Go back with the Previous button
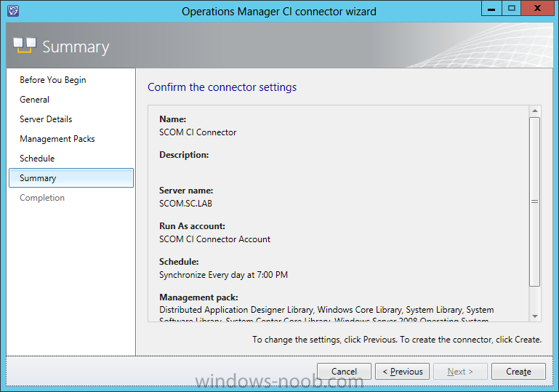 pyautogui.click(x=402, y=372)
